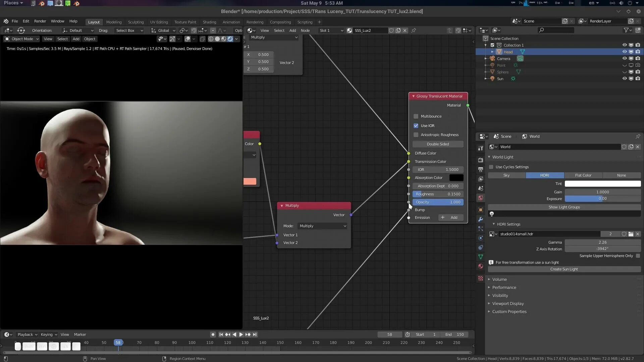The image size is (644, 362).
Task: Expand the Performance panel
Action: pyautogui.click(x=504, y=288)
